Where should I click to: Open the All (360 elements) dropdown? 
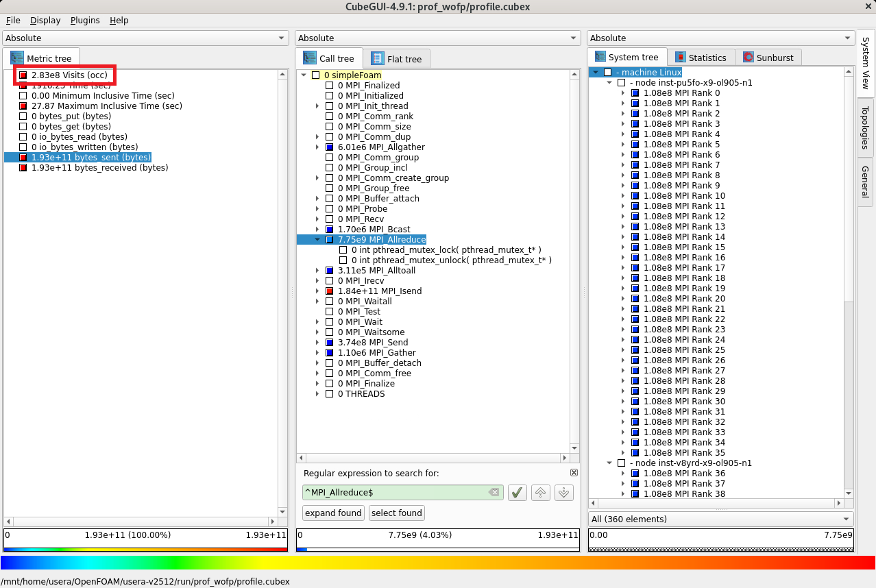720,519
